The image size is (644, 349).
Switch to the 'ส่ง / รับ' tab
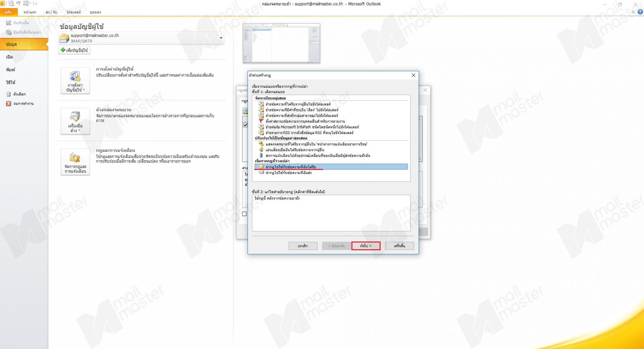click(x=51, y=12)
